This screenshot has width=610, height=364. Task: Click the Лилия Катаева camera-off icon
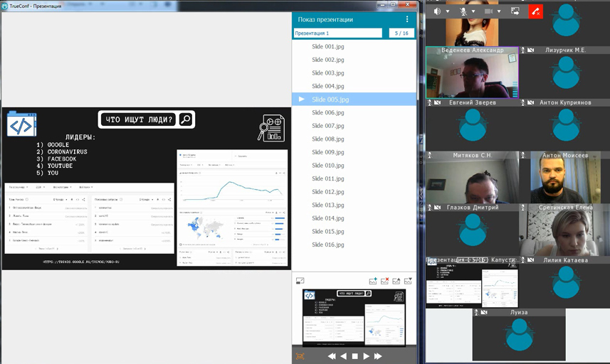(x=531, y=260)
